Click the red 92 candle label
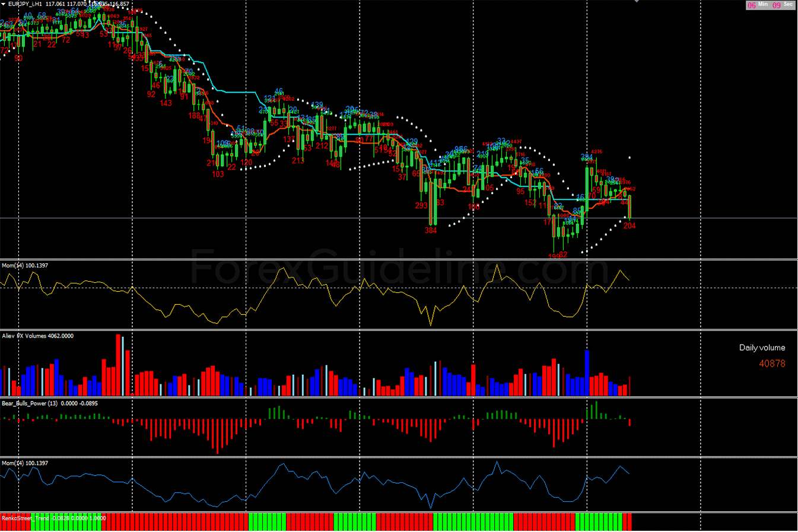Image resolution: width=798 pixels, height=532 pixels. 151,94
